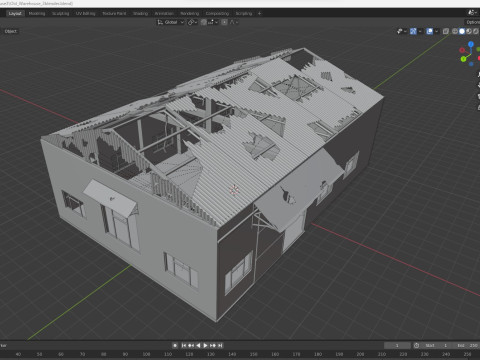Jump to previous keyframe
Image resolution: width=480 pixels, height=360 pixels.
pyautogui.click(x=191, y=345)
